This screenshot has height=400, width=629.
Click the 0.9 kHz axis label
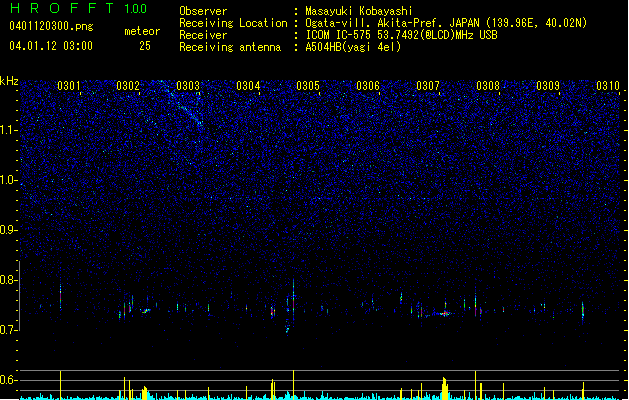pos(9,230)
